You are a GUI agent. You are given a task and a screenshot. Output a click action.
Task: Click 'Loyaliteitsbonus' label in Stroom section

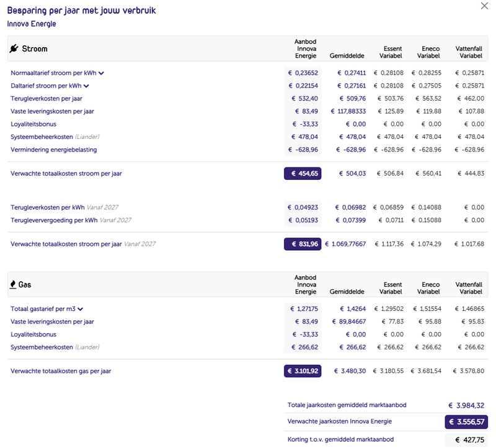[33, 124]
